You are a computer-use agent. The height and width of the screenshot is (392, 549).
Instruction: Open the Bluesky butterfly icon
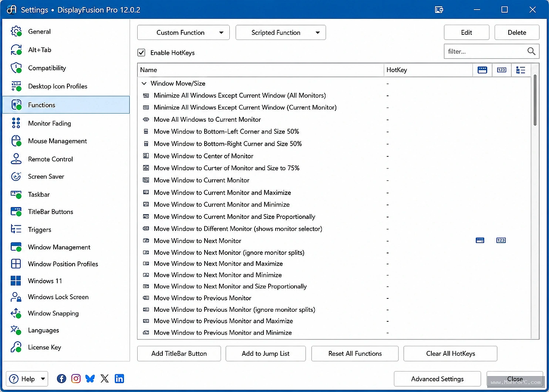(90, 379)
